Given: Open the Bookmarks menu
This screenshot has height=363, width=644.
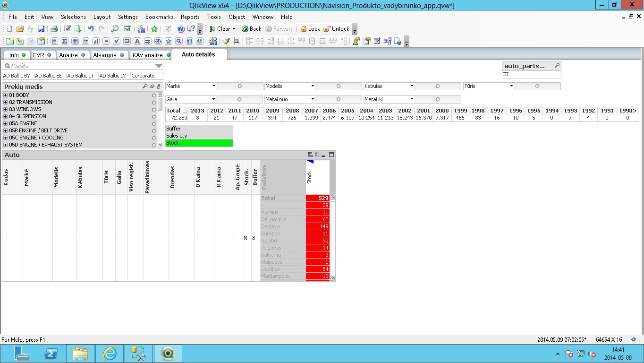Looking at the screenshot, I should coord(159,17).
